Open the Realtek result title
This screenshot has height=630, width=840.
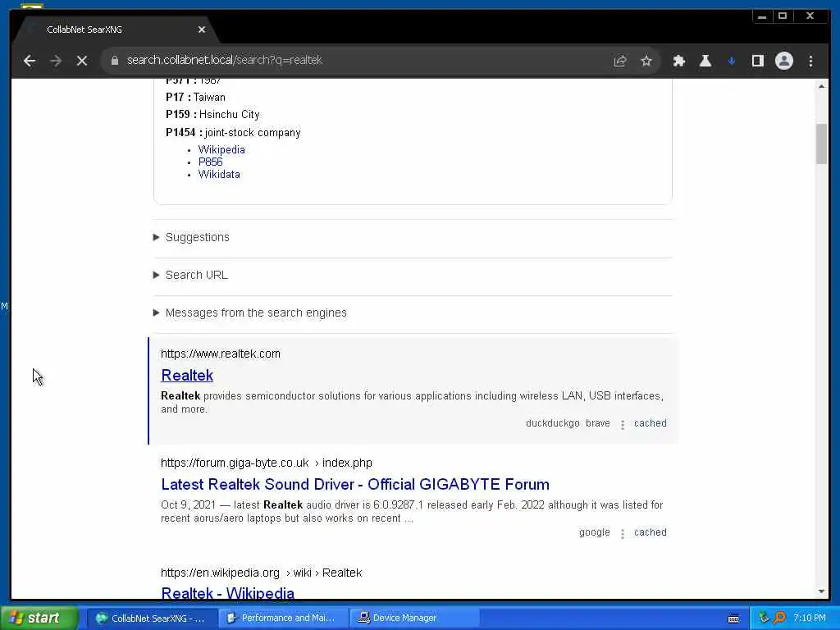(x=187, y=375)
